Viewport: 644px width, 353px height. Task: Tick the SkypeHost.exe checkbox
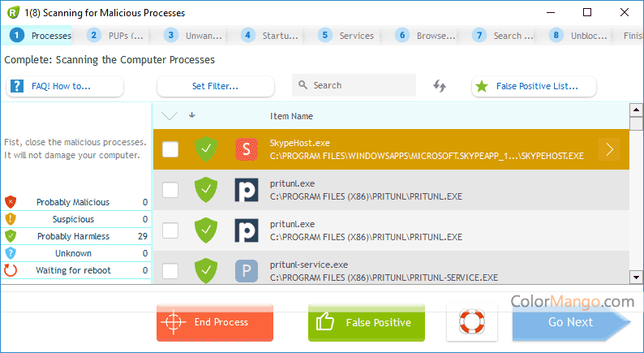(x=170, y=149)
